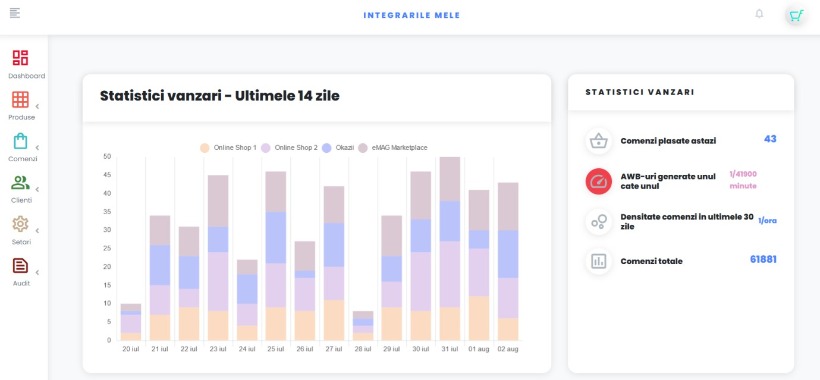Image resolution: width=820 pixels, height=380 pixels.
Task: Click the eMAG Marketplace legend color swatch
Action: click(x=363, y=148)
